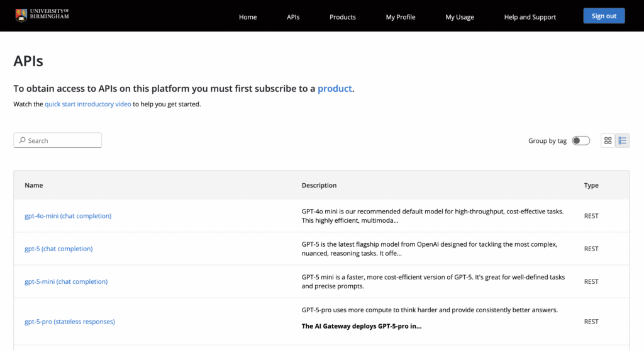Screen dimensions: 644x350
Task: Focus the Search input field
Action: click(57, 140)
